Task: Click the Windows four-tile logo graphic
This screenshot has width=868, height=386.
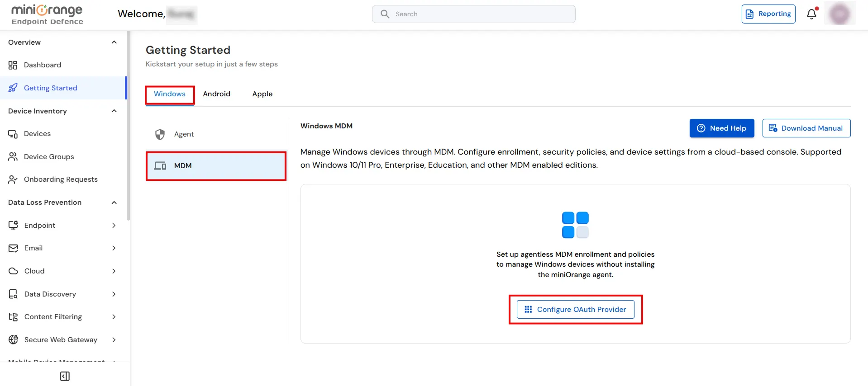Action: pyautogui.click(x=575, y=225)
